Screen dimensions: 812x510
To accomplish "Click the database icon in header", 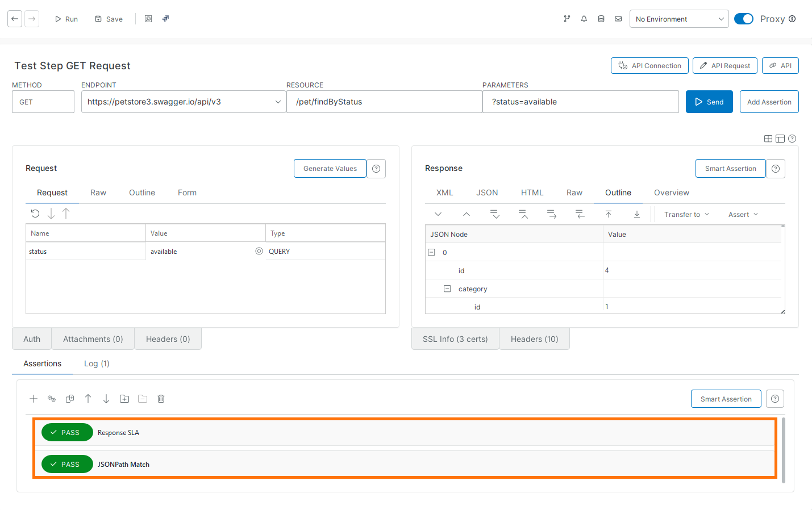I will click(601, 19).
